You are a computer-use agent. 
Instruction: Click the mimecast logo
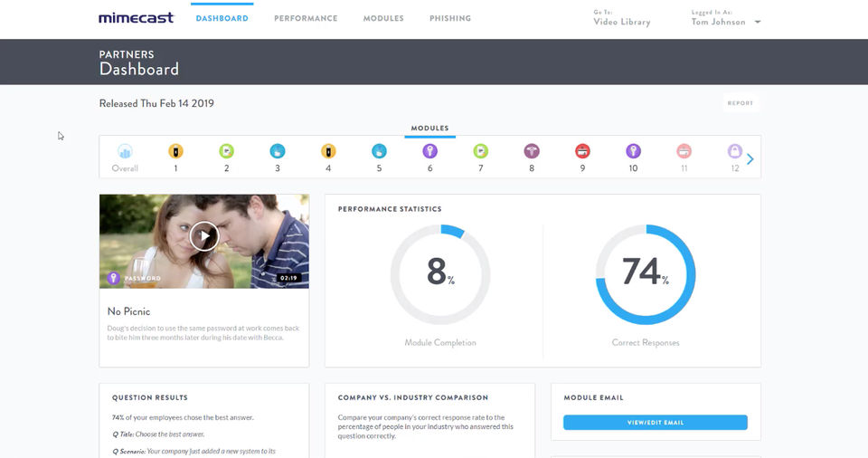coord(137,18)
